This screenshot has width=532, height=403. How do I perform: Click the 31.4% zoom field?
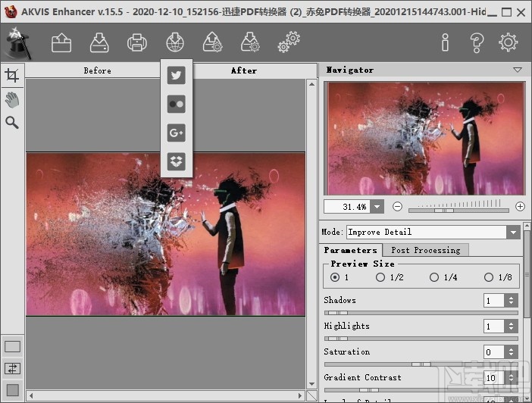pyautogui.click(x=347, y=207)
